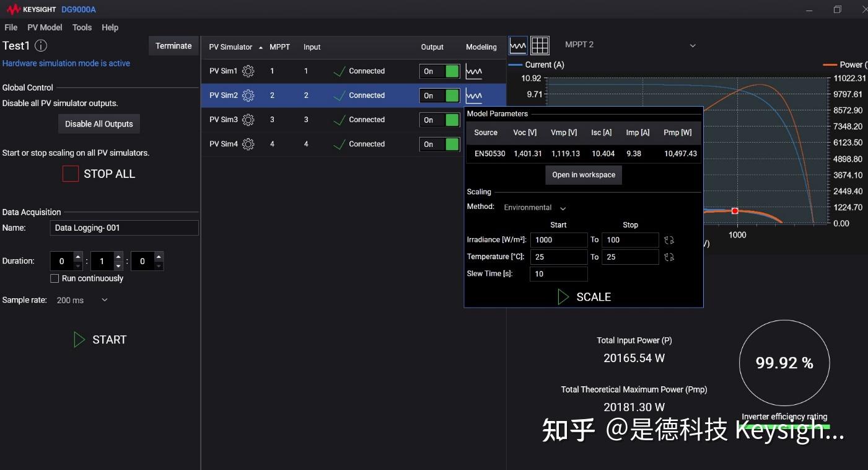Open PV Sim4 gear settings
Screen dimensions: 868x470
pyautogui.click(x=248, y=144)
